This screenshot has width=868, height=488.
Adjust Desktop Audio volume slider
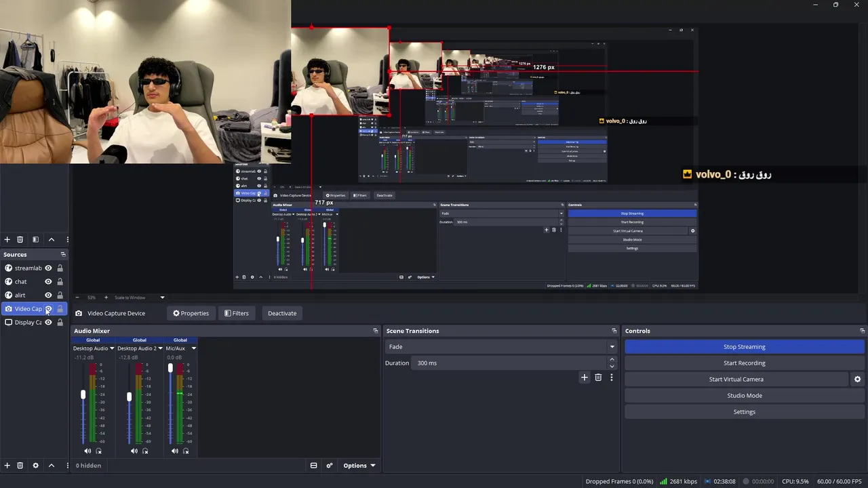pyautogui.click(x=83, y=394)
